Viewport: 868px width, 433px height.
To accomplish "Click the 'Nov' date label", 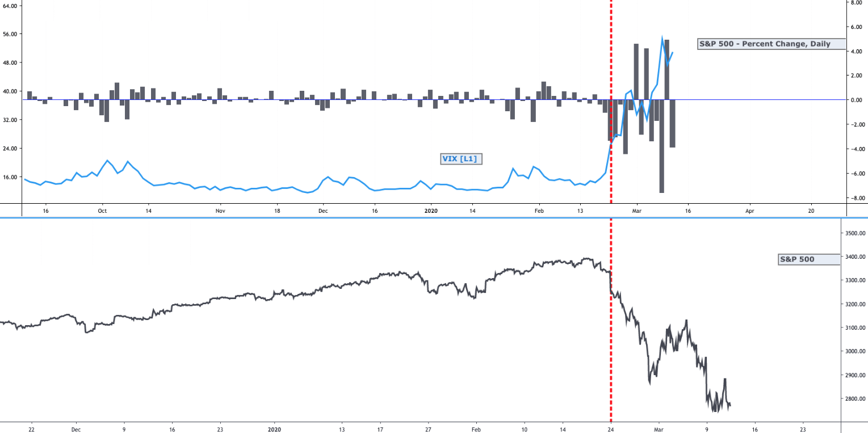I will (x=220, y=210).
